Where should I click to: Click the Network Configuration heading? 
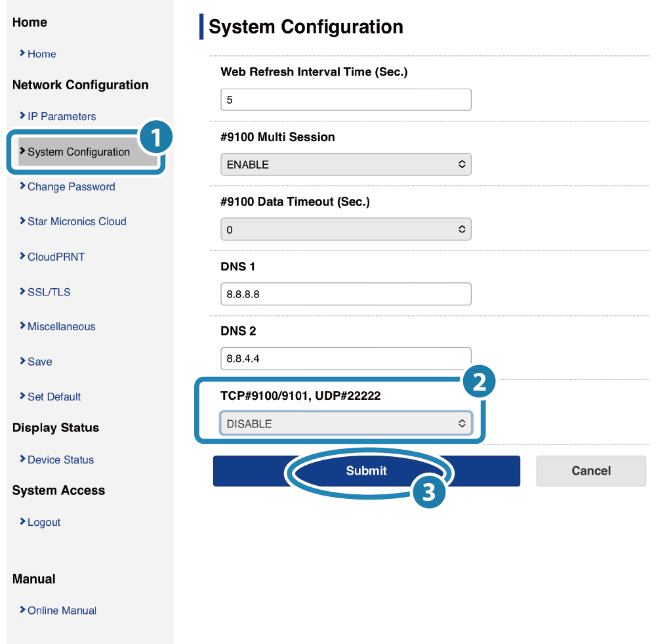[80, 85]
